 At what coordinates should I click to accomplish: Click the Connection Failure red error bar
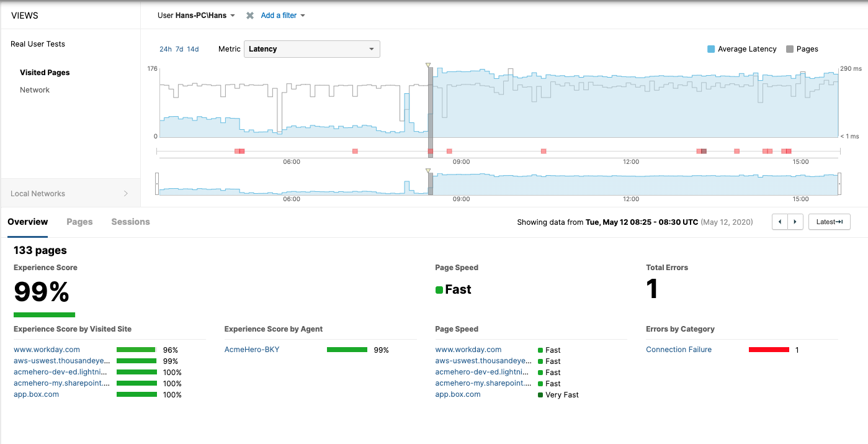point(769,350)
